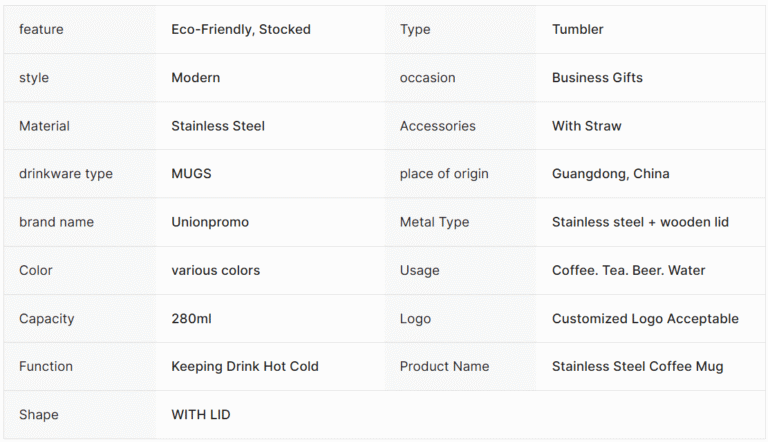
Task: Click 'Coffee. Tea. Beer. Water' usage value
Action: coord(629,270)
